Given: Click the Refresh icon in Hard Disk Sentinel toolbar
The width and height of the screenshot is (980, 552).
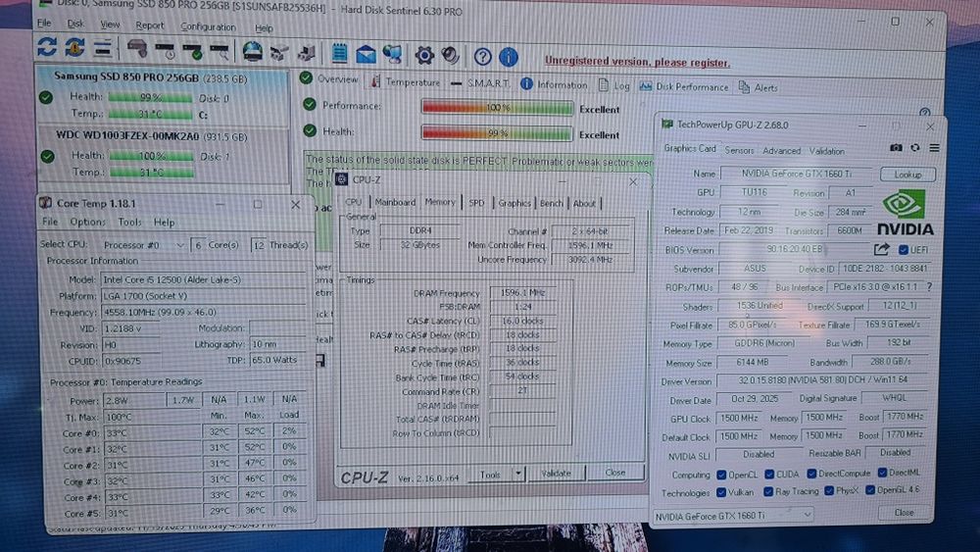Looking at the screenshot, I should click(47, 47).
